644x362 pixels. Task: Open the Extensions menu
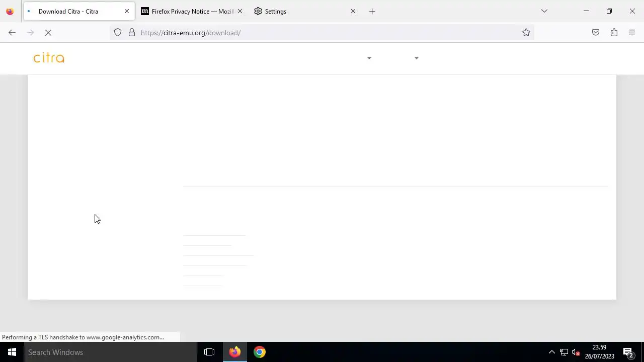pyautogui.click(x=614, y=33)
